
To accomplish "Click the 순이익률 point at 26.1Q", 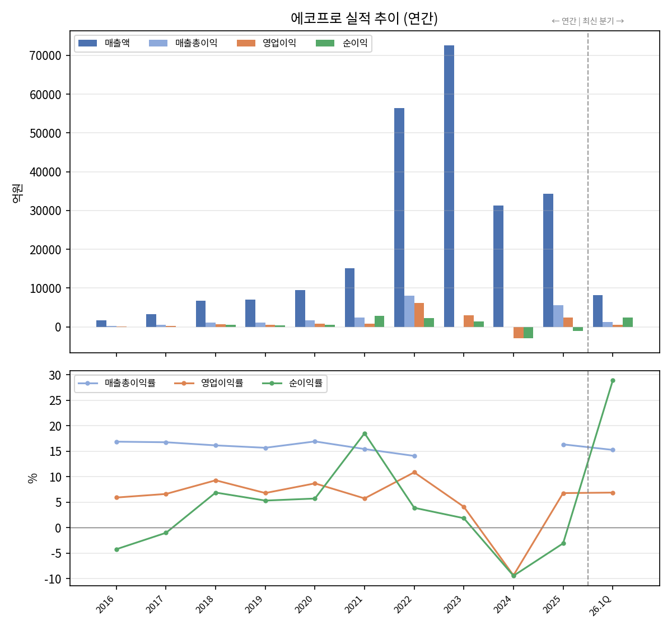I will pos(613,380).
